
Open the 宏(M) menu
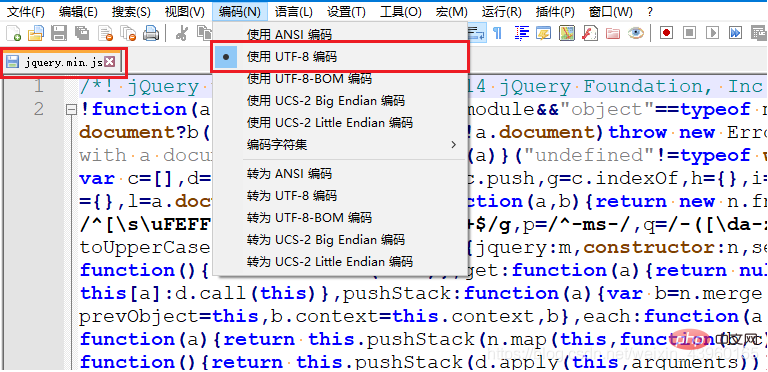pos(452,11)
